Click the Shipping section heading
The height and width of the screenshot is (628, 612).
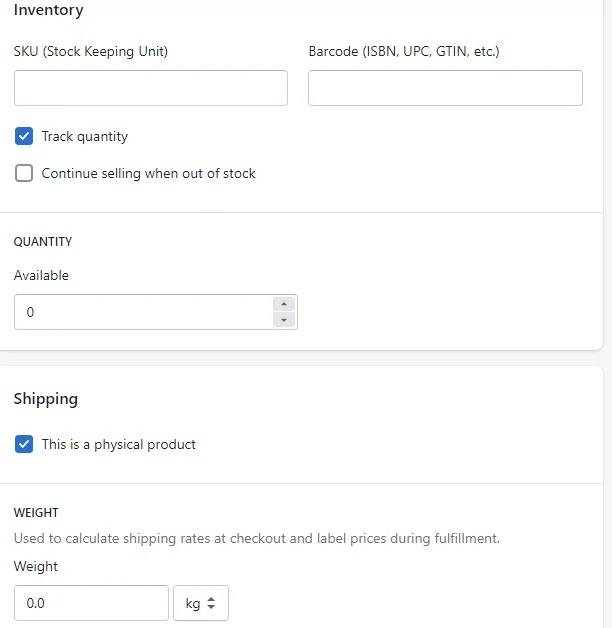46,398
